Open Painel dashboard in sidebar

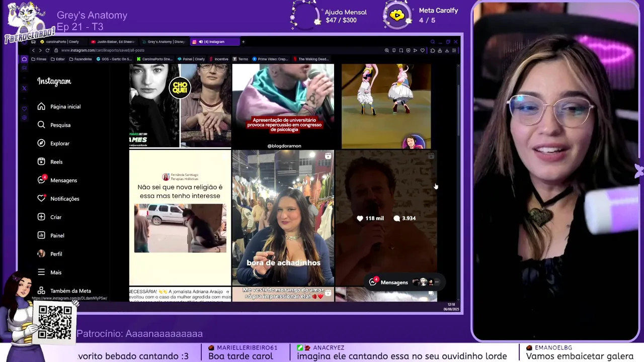pos(51,235)
